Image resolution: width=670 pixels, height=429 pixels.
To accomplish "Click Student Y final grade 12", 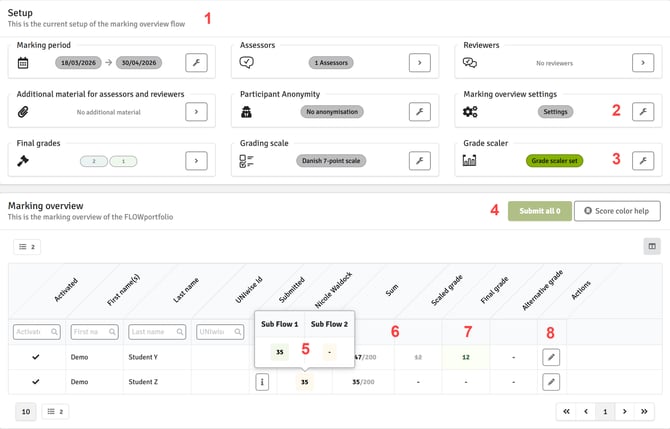I will [x=466, y=357].
